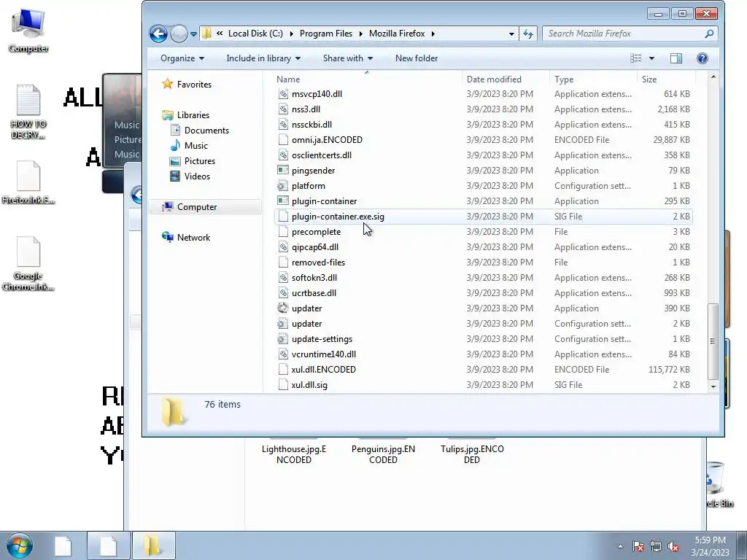Select Program Files in the address bar
The image size is (747, 560).
[326, 34]
